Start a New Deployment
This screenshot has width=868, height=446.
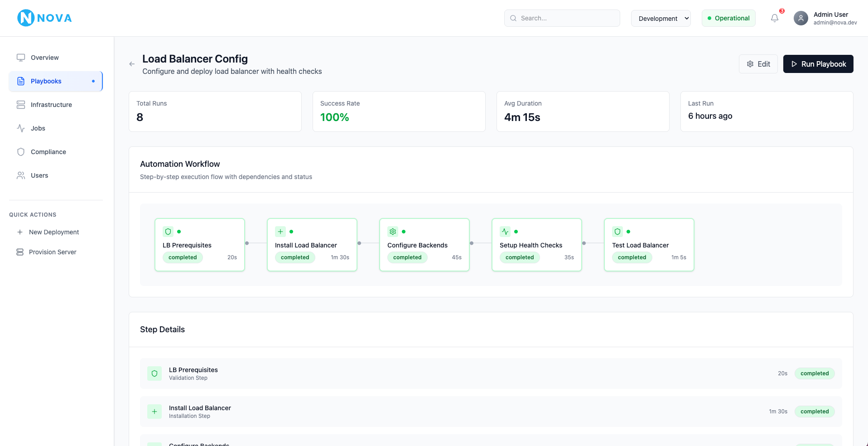[x=53, y=232]
